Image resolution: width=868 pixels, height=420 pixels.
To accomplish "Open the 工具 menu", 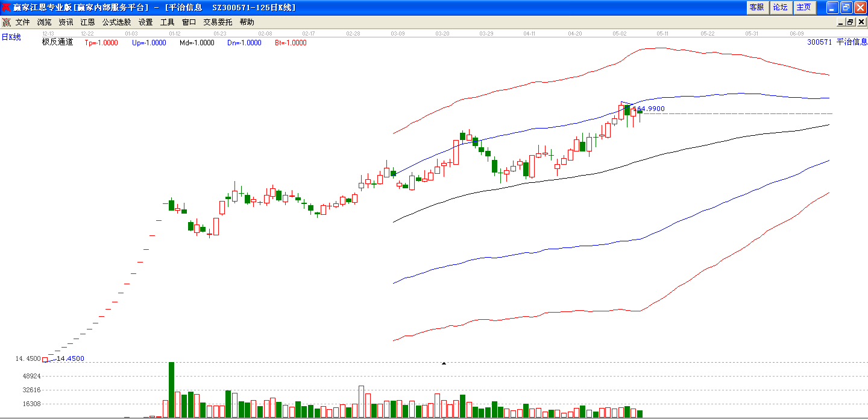I will tap(167, 22).
